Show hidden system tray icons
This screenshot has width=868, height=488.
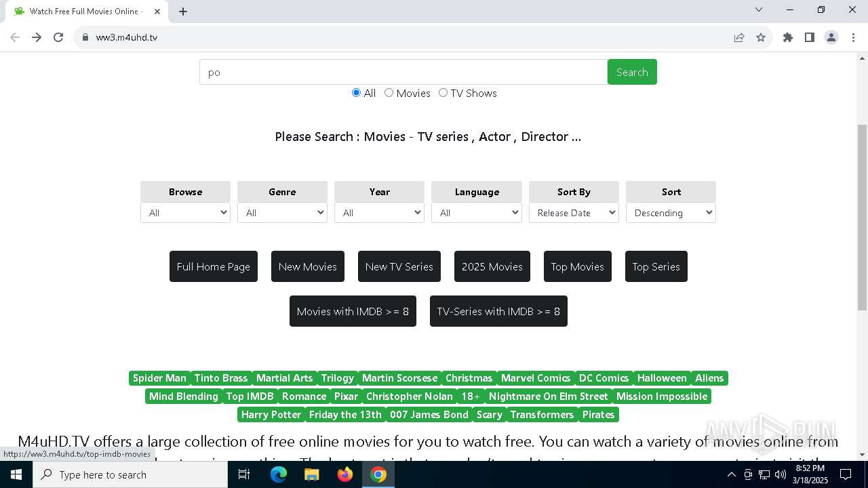(x=731, y=474)
